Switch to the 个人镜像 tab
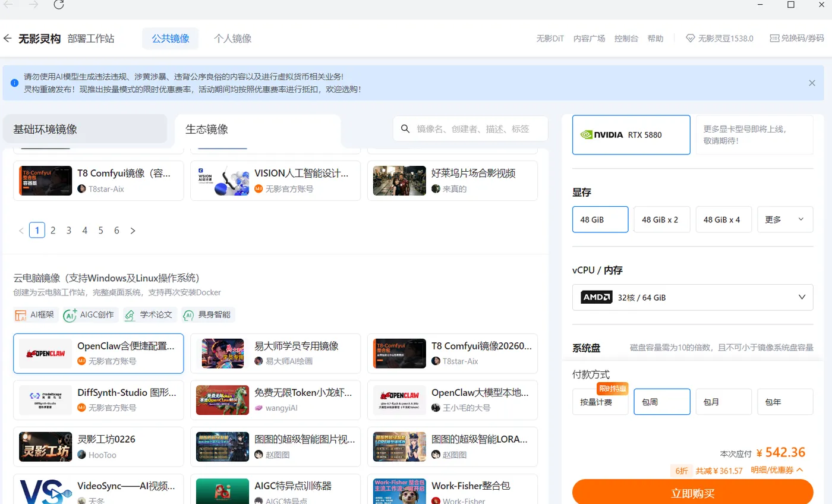Screen dimensions: 832x504 [233, 39]
